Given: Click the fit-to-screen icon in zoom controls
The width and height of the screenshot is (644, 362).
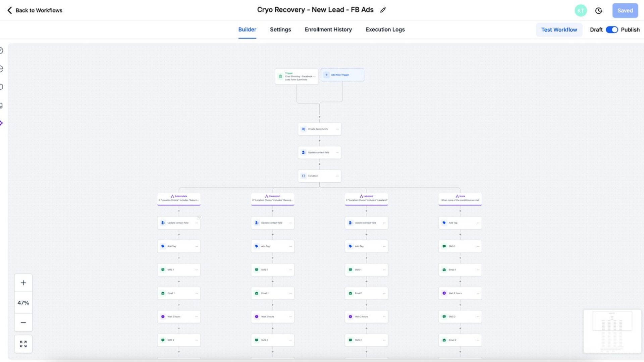Looking at the screenshot, I should (23, 344).
